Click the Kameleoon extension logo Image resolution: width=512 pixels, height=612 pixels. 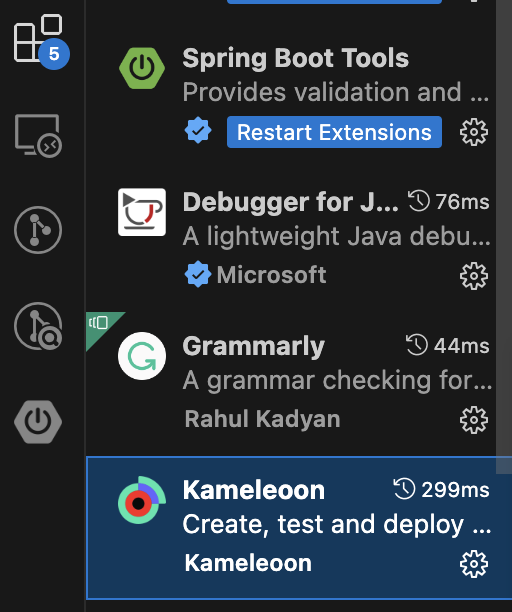pyautogui.click(x=142, y=500)
